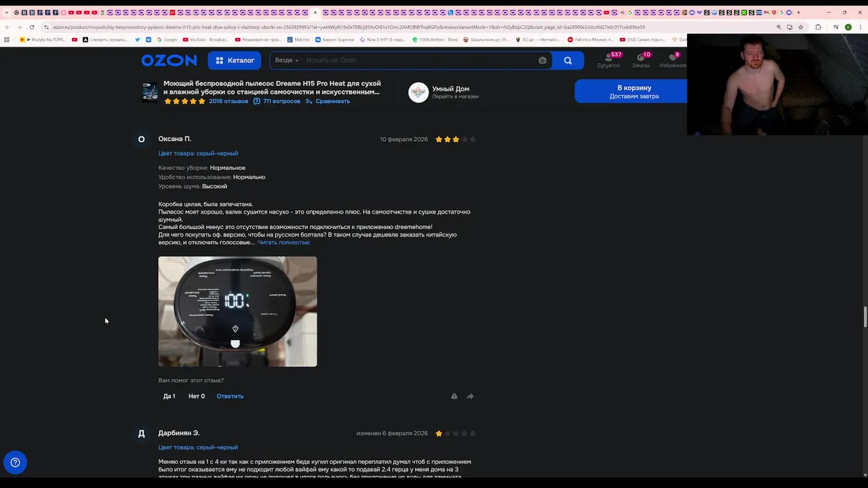Add the product to comparison via Сравнивать
Screen dimensions: 868x488
point(328,101)
